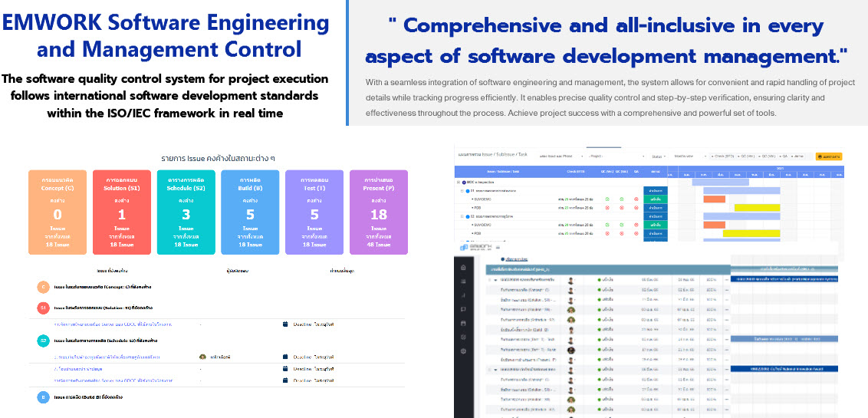
Task: Remove the last column chip after QA
Action: pyautogui.click(x=792, y=156)
